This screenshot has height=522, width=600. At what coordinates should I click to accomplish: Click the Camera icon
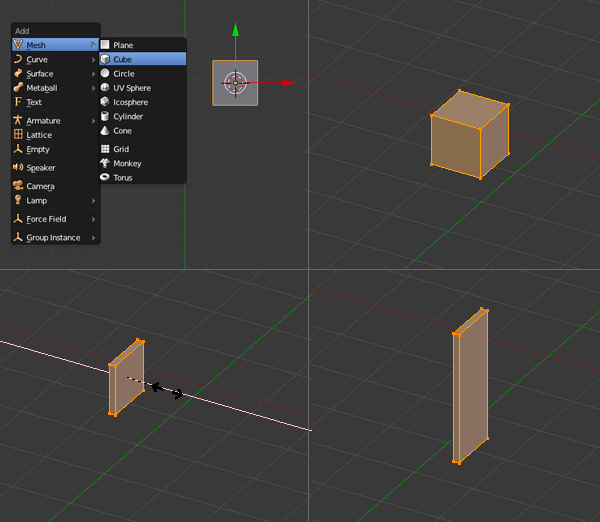pos(18,185)
